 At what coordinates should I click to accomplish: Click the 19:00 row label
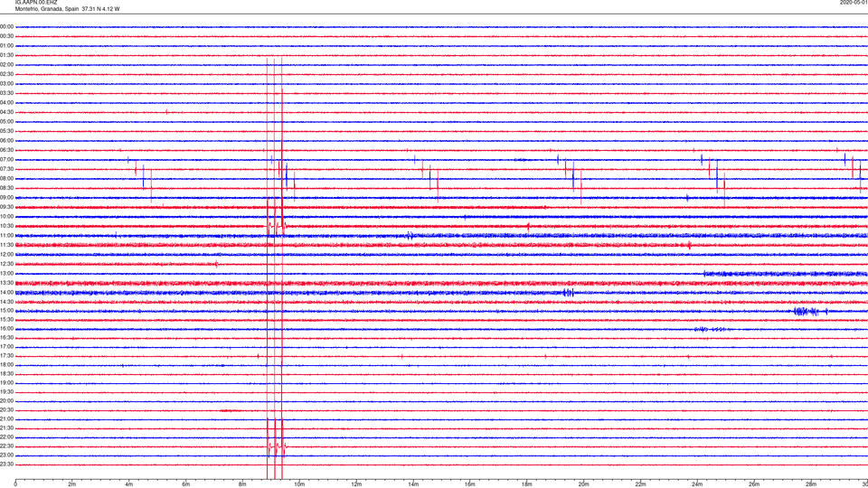[x=6, y=383]
